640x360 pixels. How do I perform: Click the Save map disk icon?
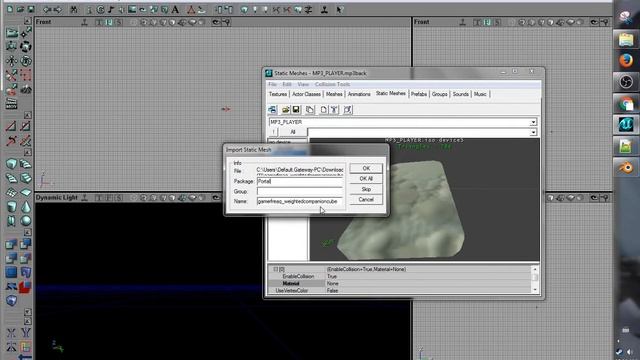(x=31, y=9)
